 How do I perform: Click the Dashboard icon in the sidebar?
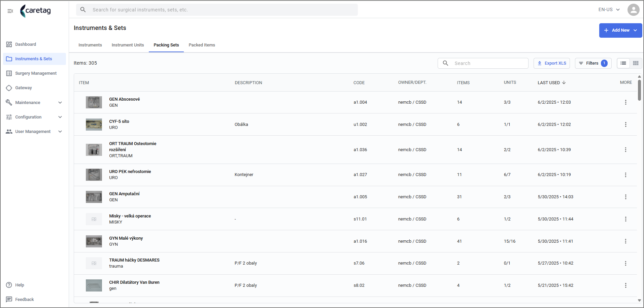tap(9, 44)
